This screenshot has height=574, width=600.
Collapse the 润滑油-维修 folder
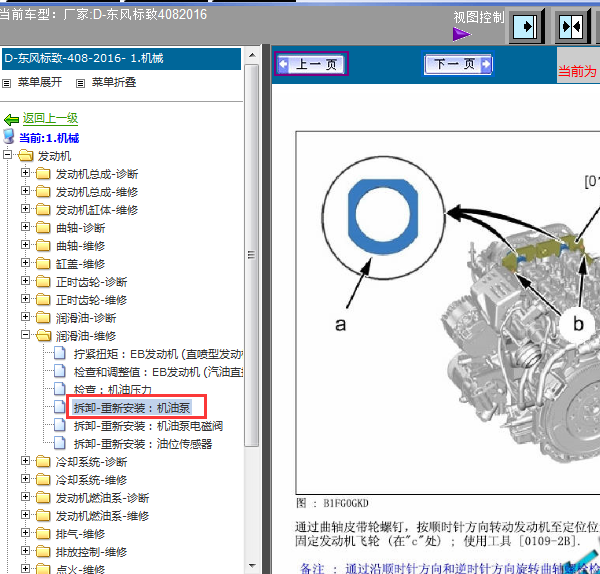click(25, 335)
